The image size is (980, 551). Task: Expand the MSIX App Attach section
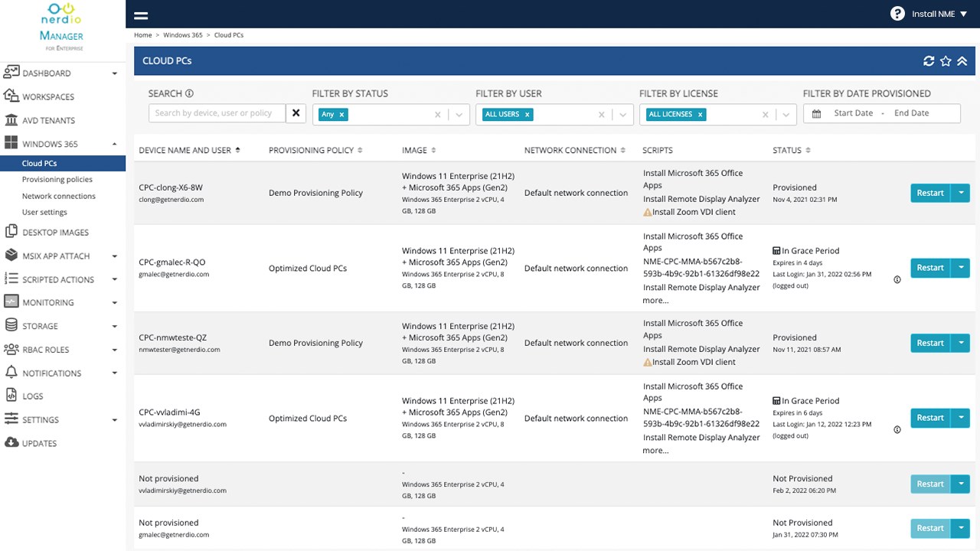[115, 256]
